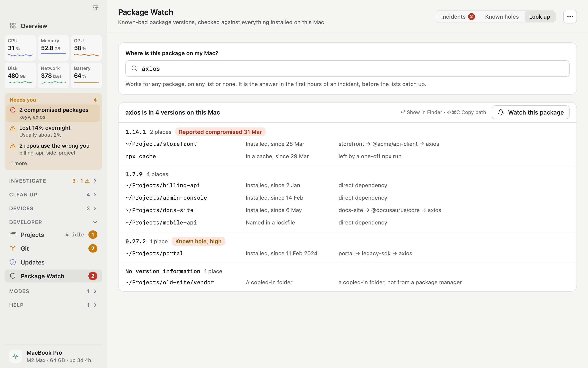Switch to the Known holes tab
The width and height of the screenshot is (588, 368).
pos(502,17)
